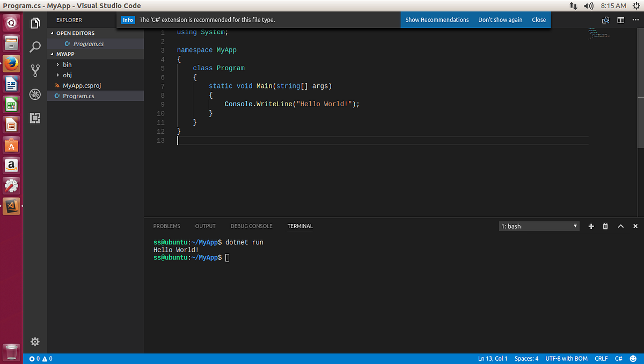Open the Source Control view
644x364 pixels.
[35, 70]
